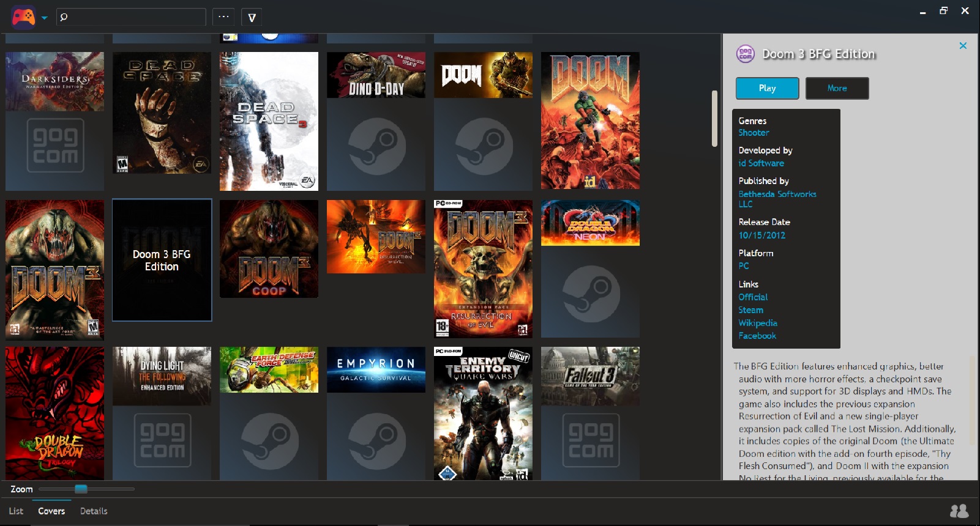Minimize the Playnite window
The width and height of the screenshot is (980, 526).
[x=922, y=12]
